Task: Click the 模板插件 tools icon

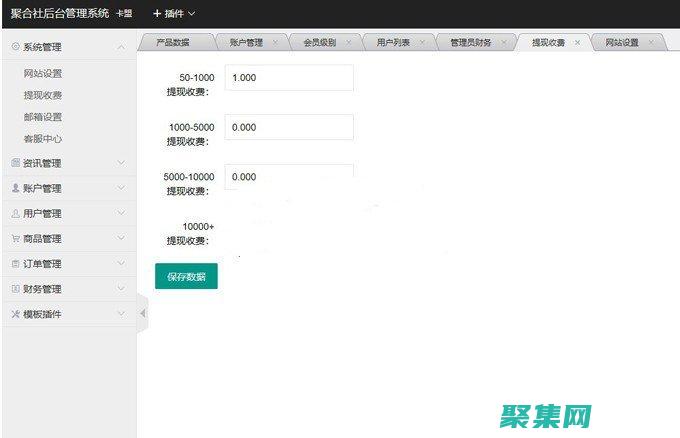Action: [x=16, y=314]
